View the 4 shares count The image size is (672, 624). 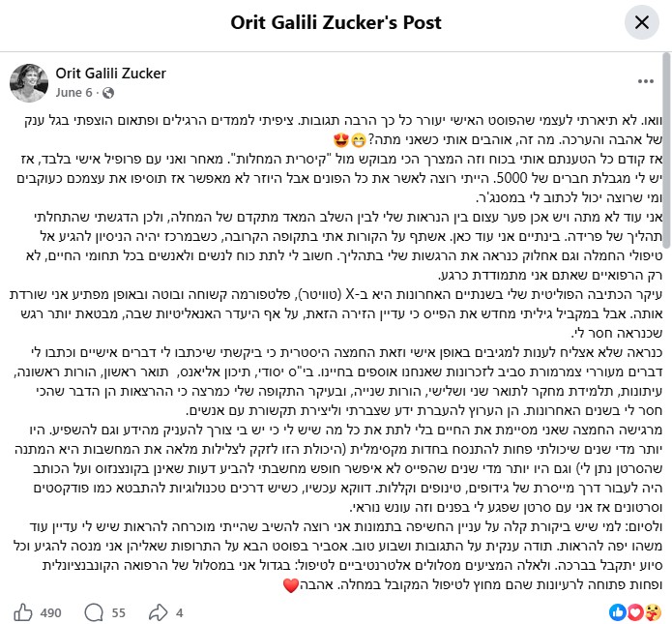180,612
